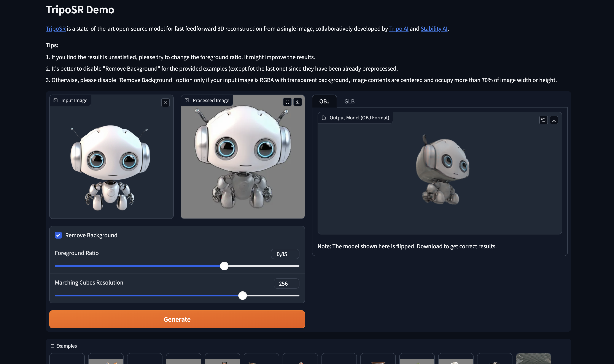This screenshot has height=364, width=614.
Task: Uncheck the Remove Background checkbox
Action: click(58, 235)
